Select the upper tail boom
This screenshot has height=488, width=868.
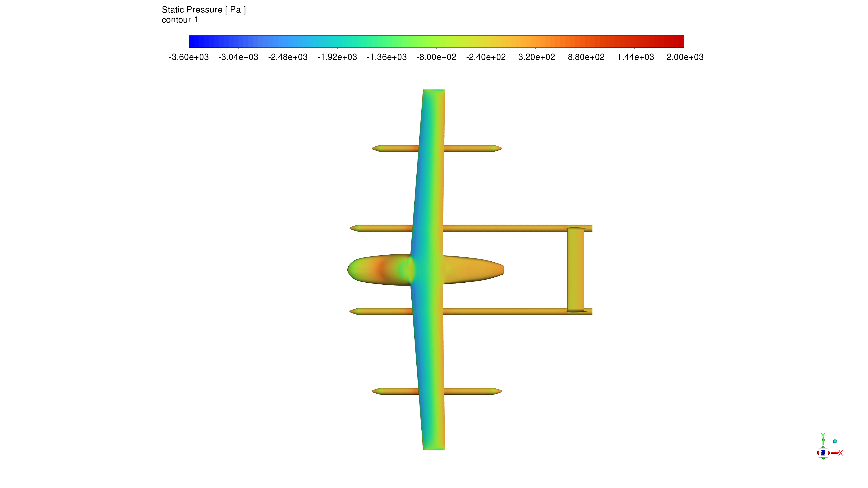click(x=505, y=228)
